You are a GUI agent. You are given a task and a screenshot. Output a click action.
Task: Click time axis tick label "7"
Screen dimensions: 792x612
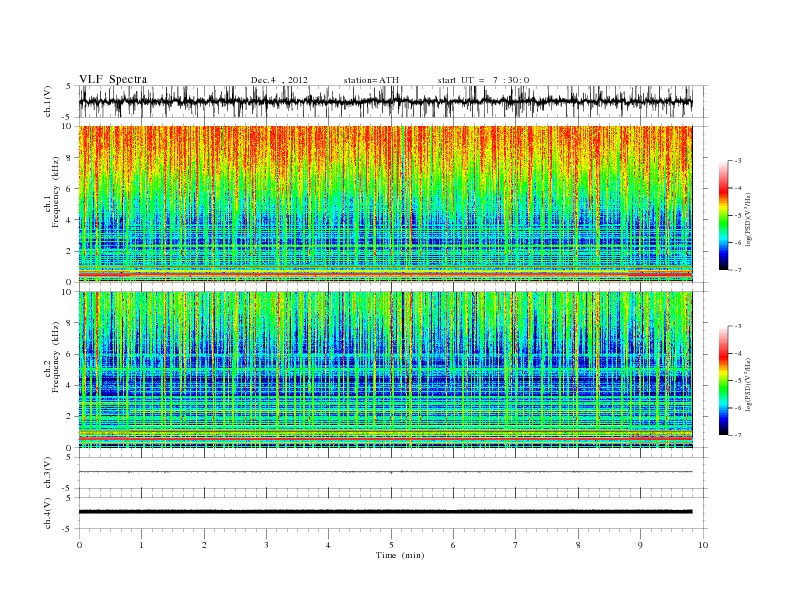pos(516,545)
